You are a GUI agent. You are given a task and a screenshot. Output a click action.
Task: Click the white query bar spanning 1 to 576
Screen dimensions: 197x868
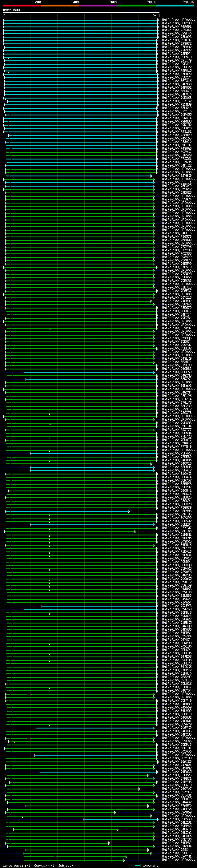coord(81,12)
